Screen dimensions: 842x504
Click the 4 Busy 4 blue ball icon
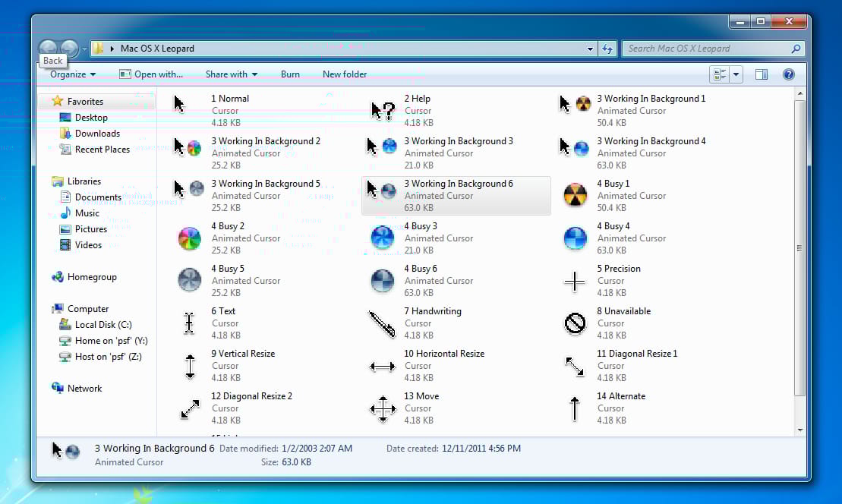point(575,238)
